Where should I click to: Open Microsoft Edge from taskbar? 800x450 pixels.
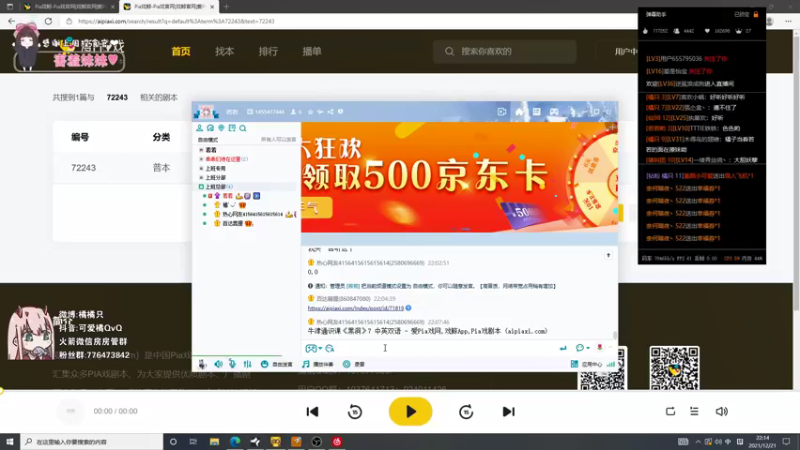[x=235, y=442]
